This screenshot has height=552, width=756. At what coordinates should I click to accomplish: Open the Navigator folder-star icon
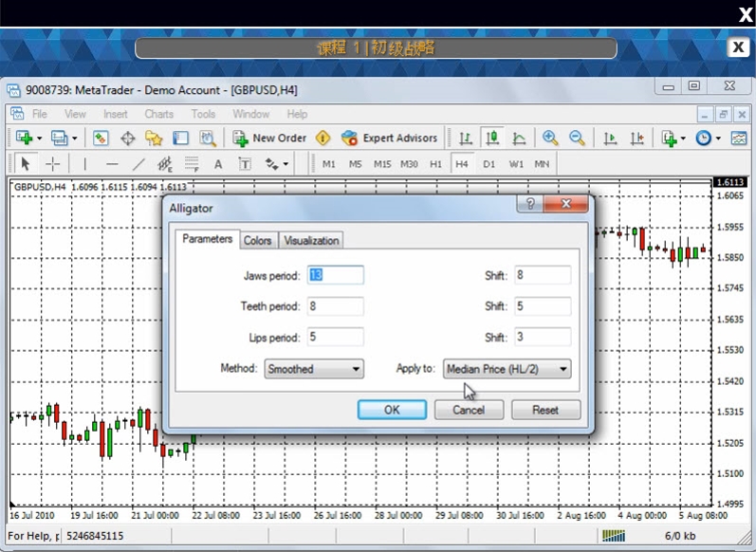(154, 138)
